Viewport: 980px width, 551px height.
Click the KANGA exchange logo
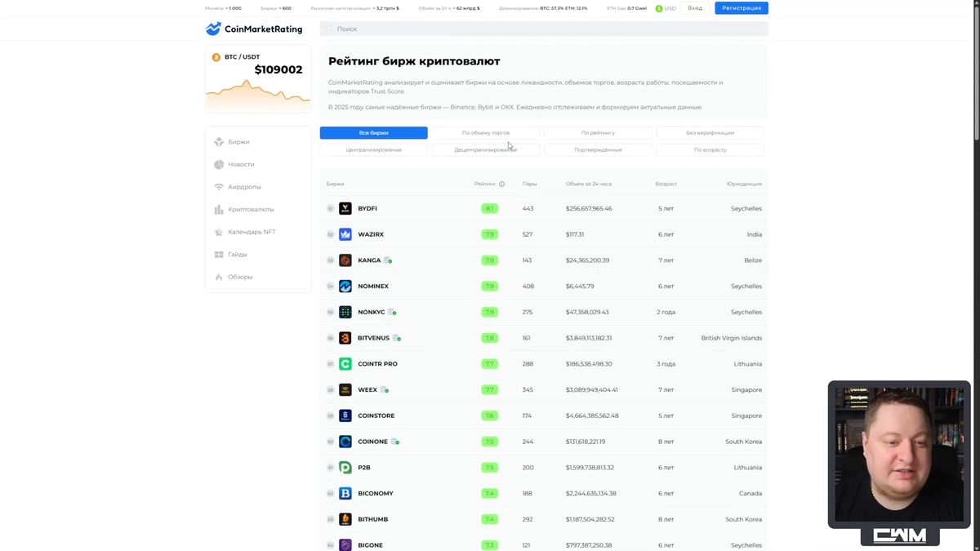tap(345, 260)
